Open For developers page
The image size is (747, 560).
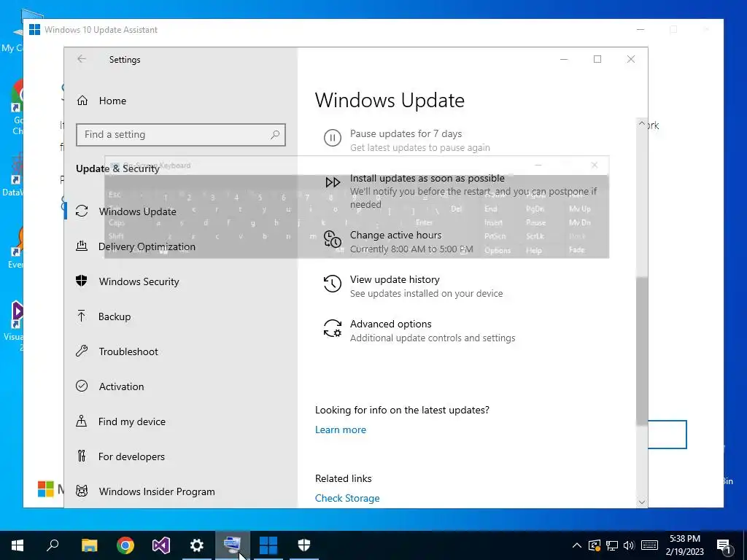pos(181,456)
